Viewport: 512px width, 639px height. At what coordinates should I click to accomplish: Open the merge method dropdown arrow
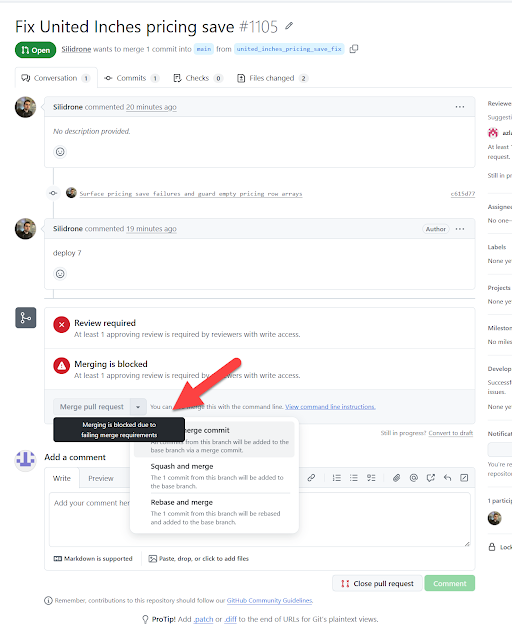(x=138, y=407)
